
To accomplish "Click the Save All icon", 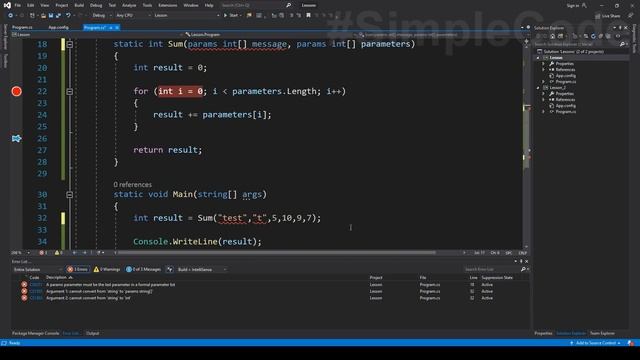I will [x=58, y=15].
